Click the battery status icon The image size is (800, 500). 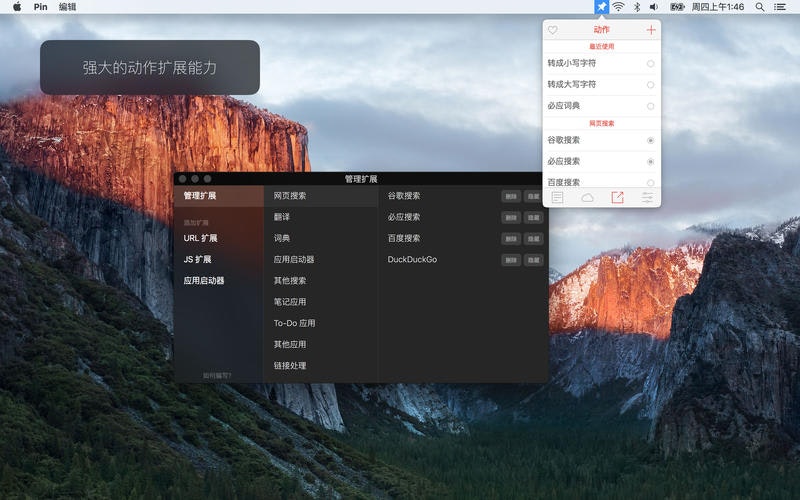677,7
